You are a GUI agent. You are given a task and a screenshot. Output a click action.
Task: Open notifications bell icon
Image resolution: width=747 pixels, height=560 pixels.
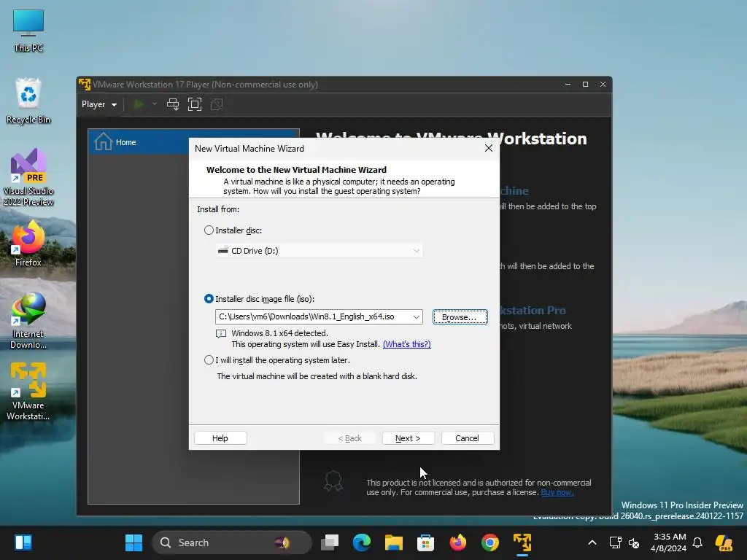[x=697, y=542]
